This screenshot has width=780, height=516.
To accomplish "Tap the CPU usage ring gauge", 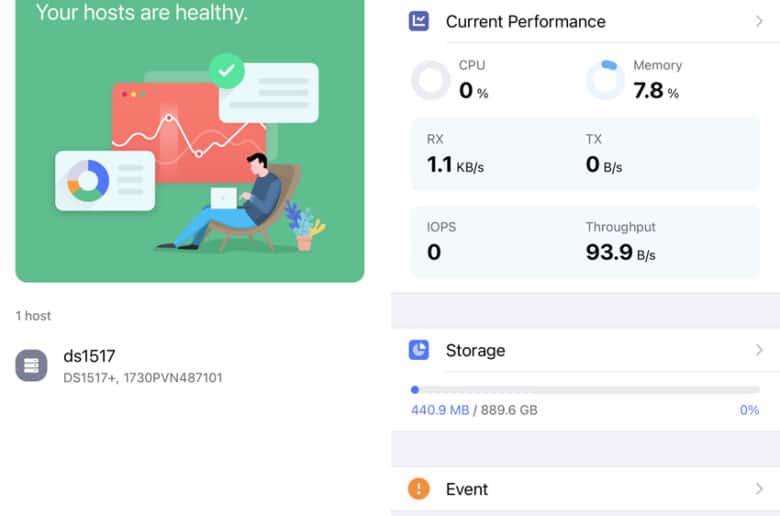I will tap(431, 80).
